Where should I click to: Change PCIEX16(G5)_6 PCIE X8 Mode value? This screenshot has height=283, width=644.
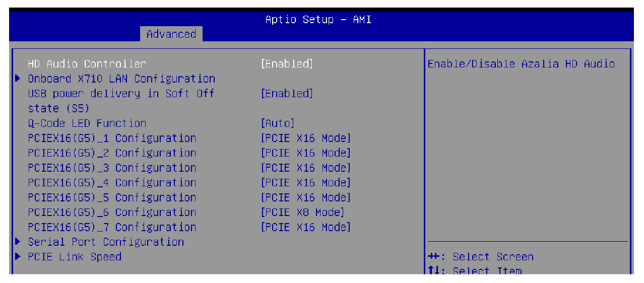[x=302, y=213]
